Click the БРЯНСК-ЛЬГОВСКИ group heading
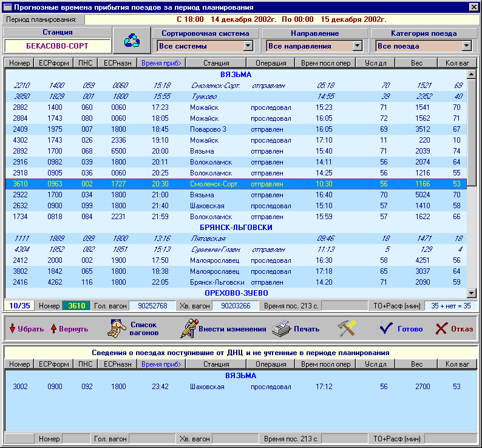Screen dimensions: 482x448 pos(236,228)
